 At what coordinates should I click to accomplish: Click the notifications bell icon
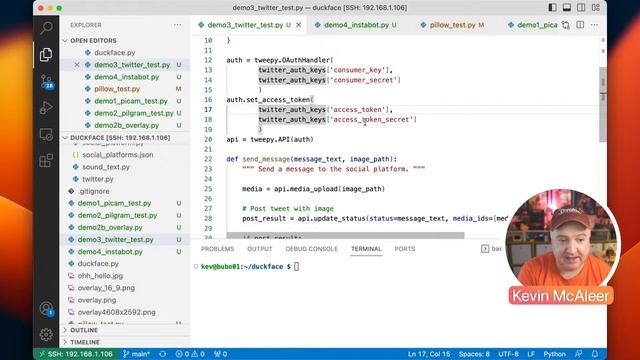[x=595, y=354]
